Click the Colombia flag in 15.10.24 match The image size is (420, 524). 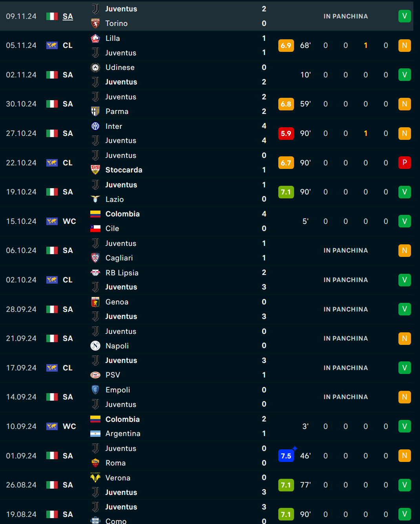click(95, 214)
